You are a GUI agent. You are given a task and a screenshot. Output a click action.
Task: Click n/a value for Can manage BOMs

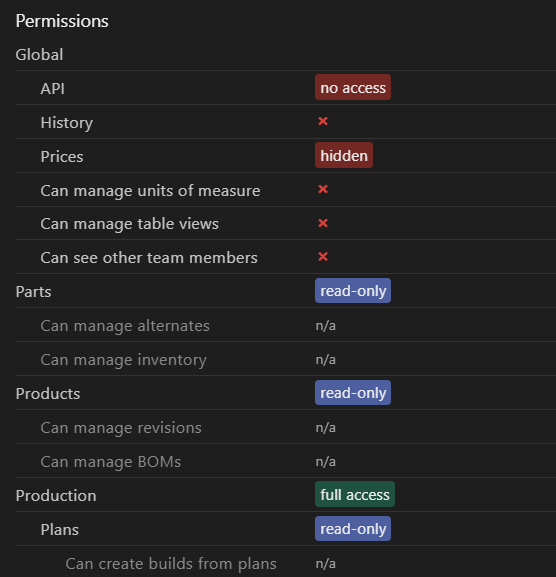tap(326, 461)
